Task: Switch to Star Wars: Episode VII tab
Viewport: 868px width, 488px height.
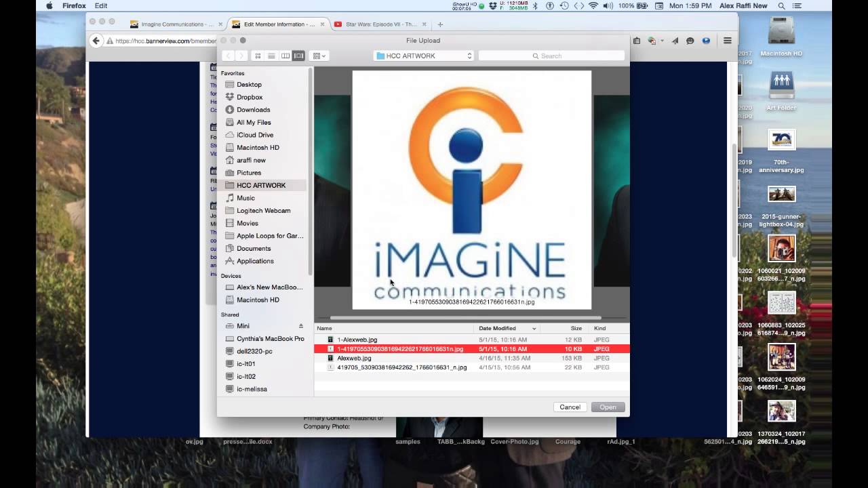Action: coord(379,24)
